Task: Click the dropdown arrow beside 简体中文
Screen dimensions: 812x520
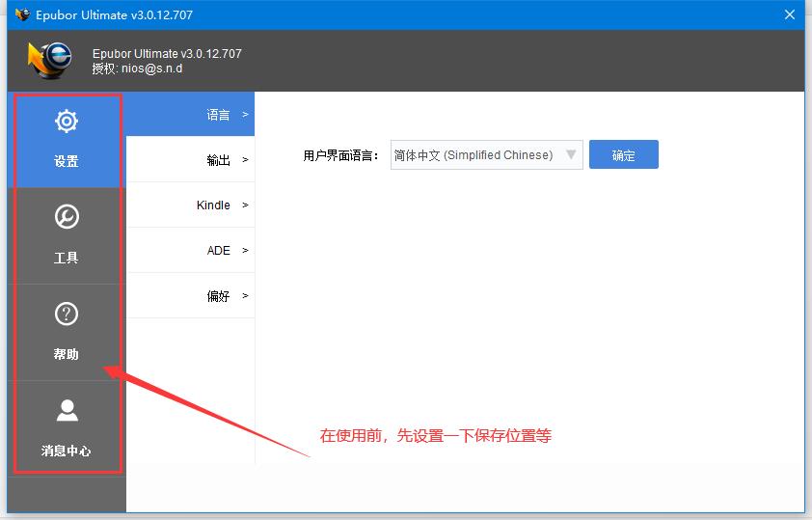Action: click(x=571, y=154)
